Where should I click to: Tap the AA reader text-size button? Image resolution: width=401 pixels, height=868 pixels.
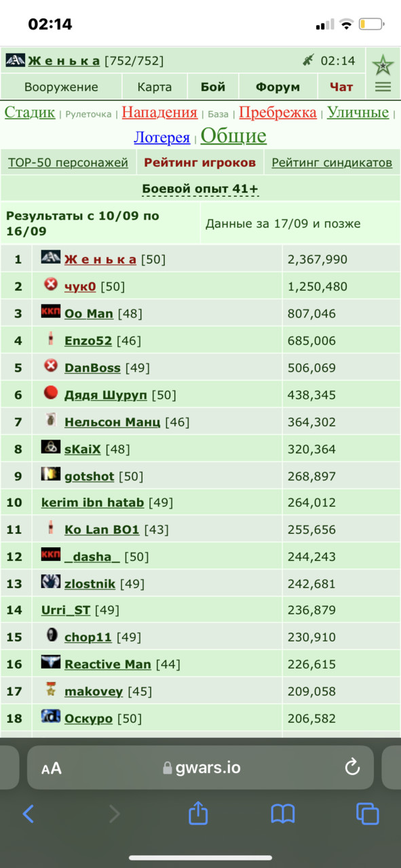pyautogui.click(x=52, y=768)
